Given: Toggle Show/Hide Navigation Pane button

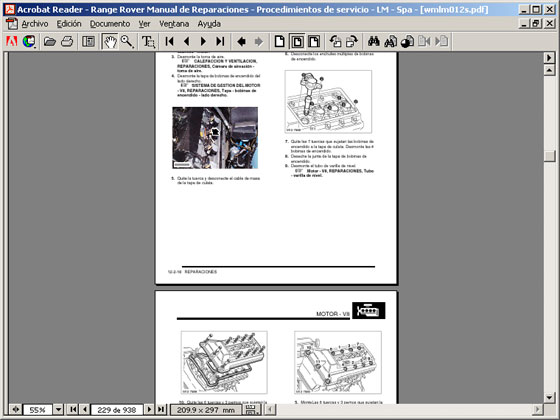Looking at the screenshot, I should tap(88, 41).
